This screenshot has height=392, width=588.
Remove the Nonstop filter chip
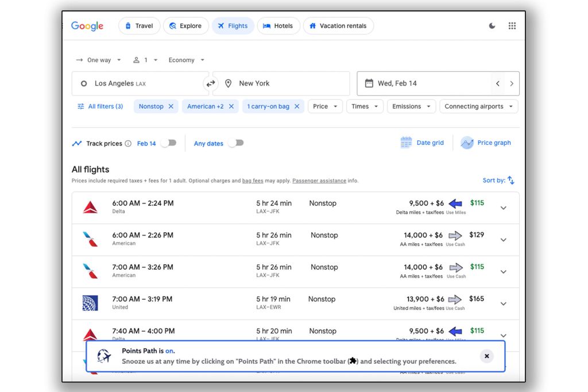(171, 106)
